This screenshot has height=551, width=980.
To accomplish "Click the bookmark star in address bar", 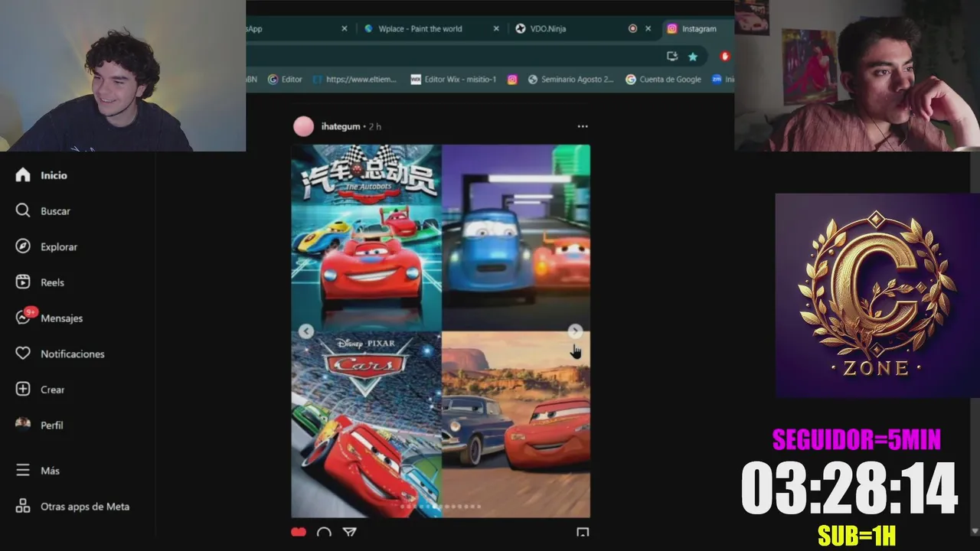I will tap(693, 56).
